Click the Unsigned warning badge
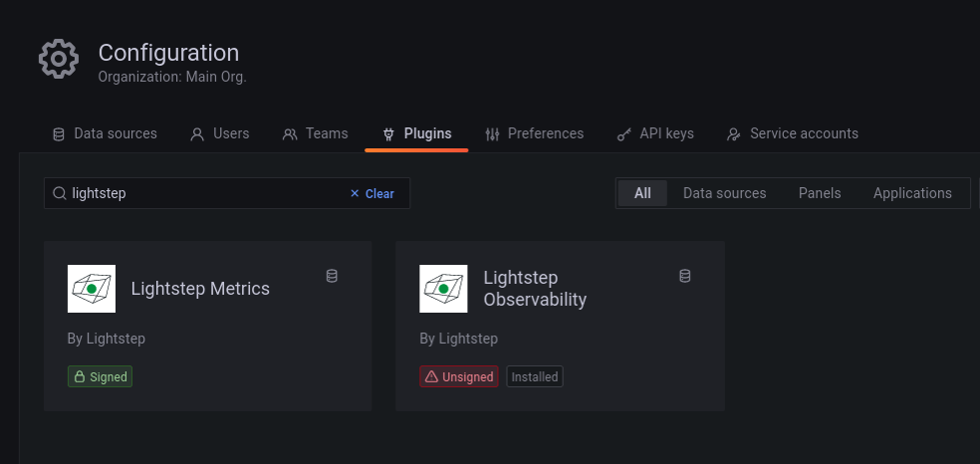980x464 pixels. [x=459, y=376]
